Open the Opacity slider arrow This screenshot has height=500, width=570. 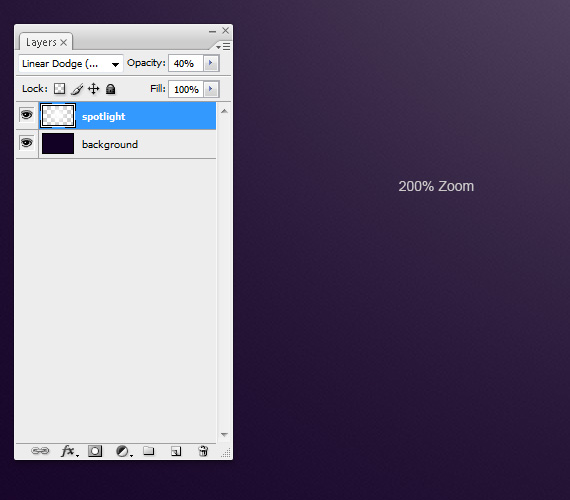[x=211, y=63]
